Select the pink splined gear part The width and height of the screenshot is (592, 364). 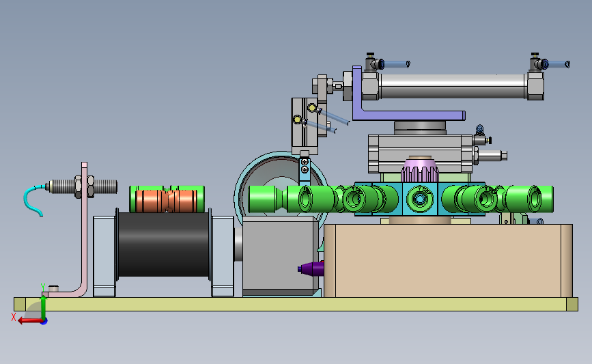pyautogui.click(x=420, y=170)
